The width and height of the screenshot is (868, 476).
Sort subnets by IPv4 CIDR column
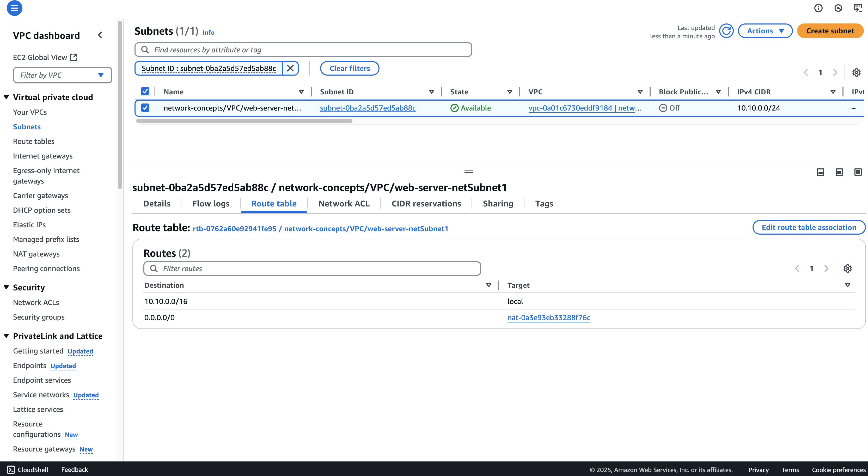833,92
